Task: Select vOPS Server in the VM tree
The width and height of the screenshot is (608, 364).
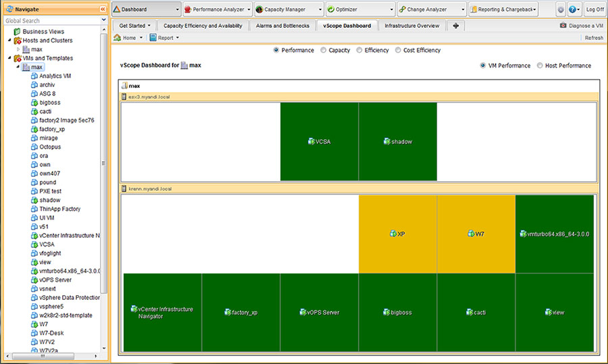Action: pos(55,280)
